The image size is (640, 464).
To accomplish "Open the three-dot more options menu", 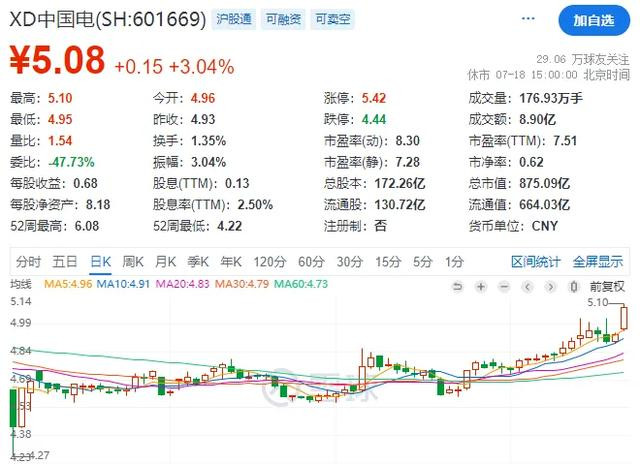I will [x=528, y=18].
